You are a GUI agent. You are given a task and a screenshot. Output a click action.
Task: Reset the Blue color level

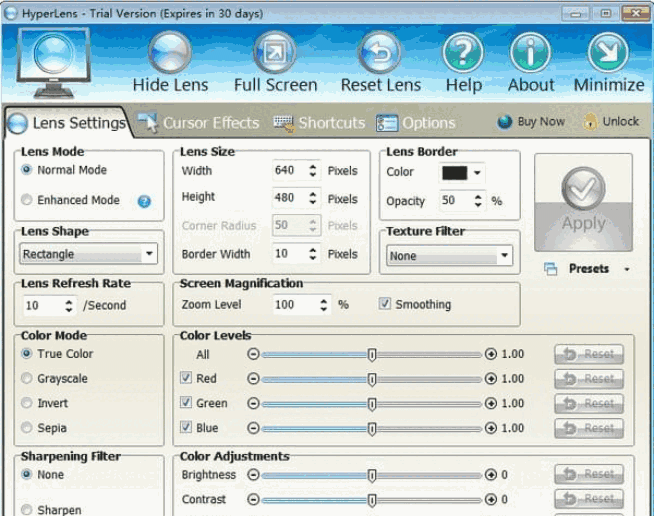[x=589, y=428]
